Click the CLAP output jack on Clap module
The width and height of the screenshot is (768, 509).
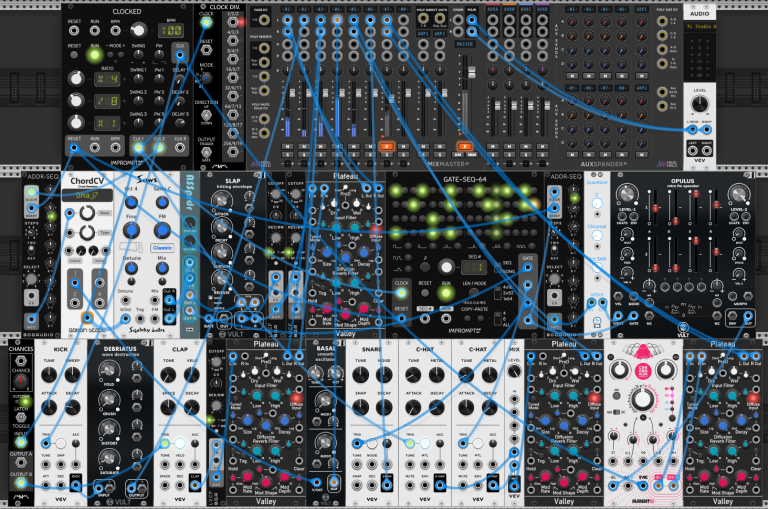[195, 485]
